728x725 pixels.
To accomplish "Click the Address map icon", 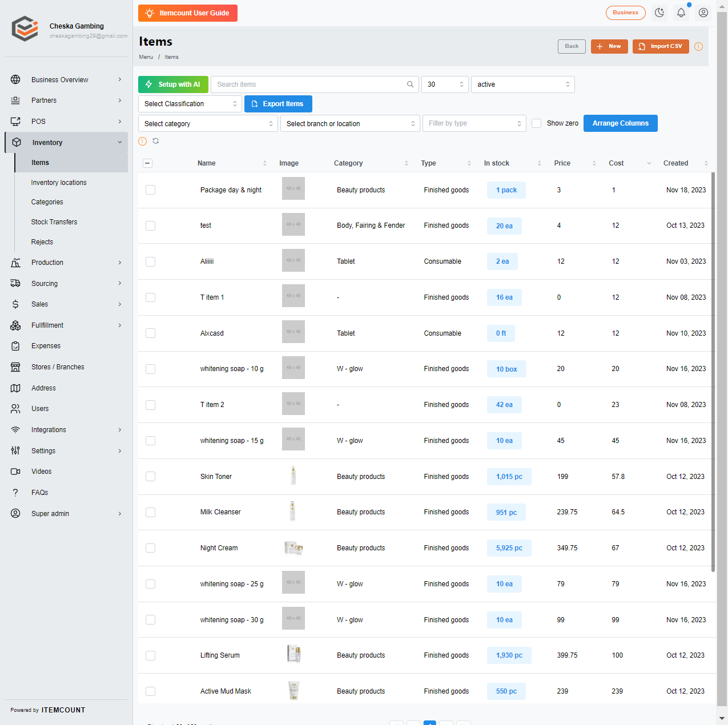I will click(x=15, y=388).
